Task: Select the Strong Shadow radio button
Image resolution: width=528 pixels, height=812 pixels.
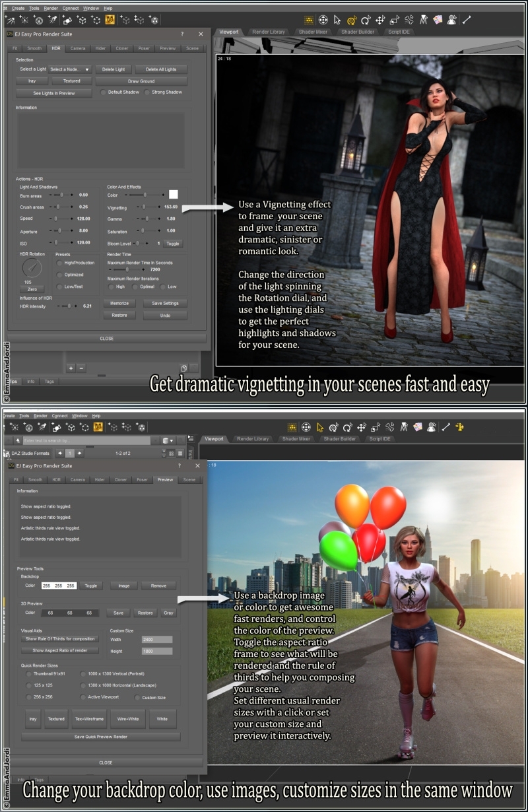Action: pos(147,92)
